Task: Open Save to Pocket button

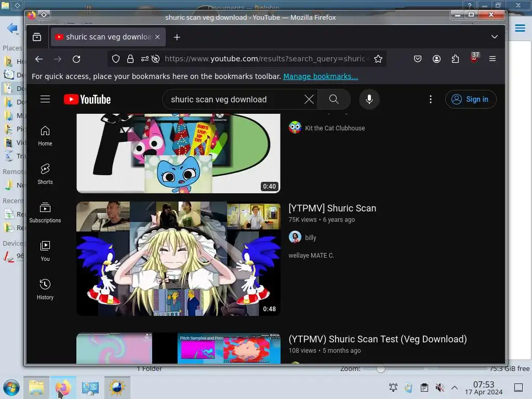Action: point(418,59)
